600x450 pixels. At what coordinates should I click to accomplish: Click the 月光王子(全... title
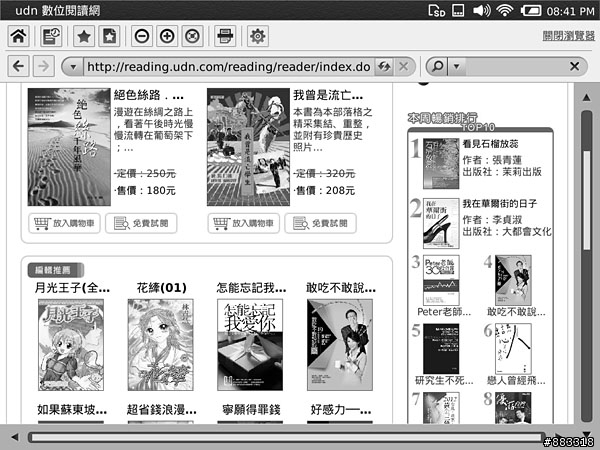(72, 288)
